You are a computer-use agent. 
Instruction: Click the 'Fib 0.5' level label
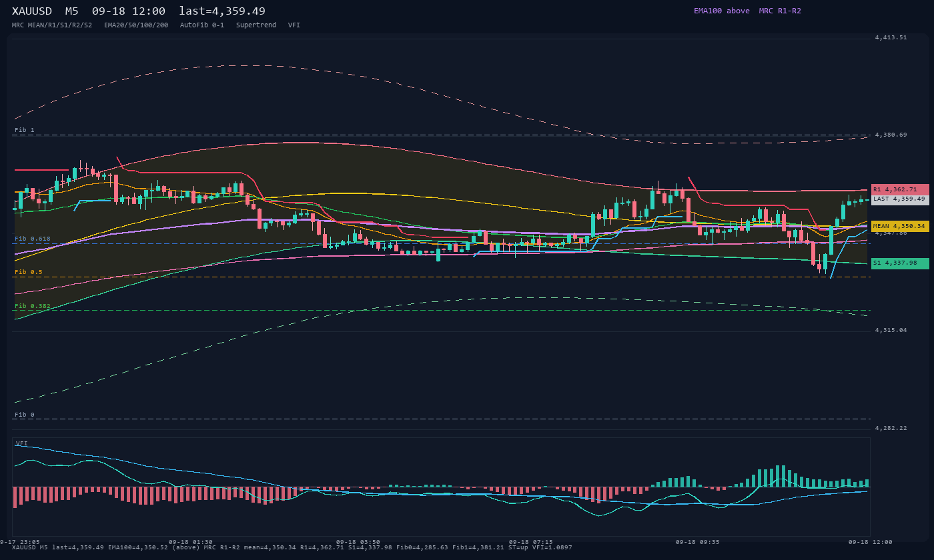point(29,272)
